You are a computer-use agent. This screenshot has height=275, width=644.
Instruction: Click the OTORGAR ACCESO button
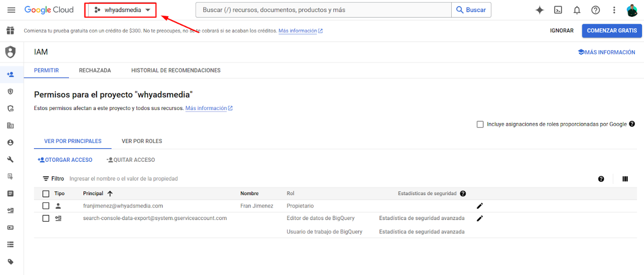[65, 160]
